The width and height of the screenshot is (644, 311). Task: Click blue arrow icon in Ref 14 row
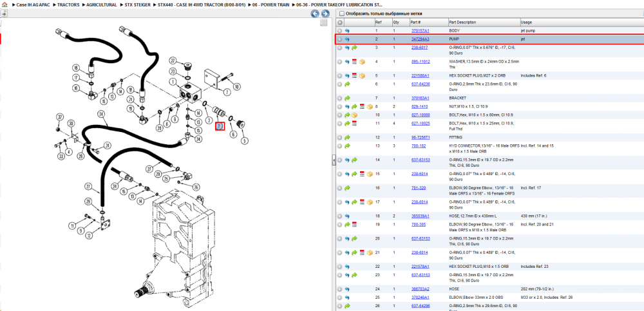346,160
